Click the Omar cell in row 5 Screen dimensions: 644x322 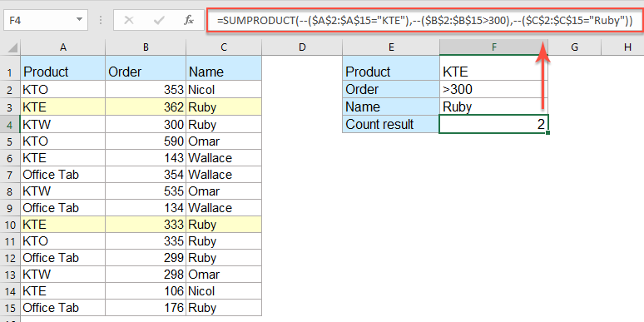coord(224,141)
